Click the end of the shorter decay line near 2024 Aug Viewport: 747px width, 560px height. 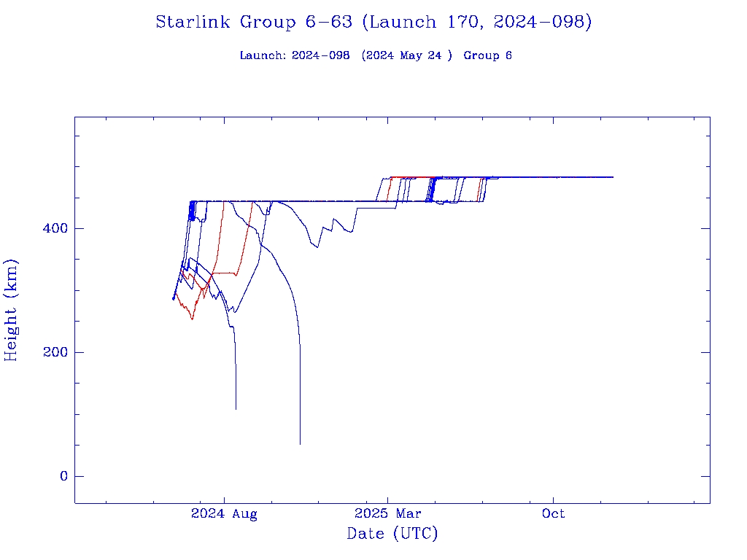(x=236, y=408)
